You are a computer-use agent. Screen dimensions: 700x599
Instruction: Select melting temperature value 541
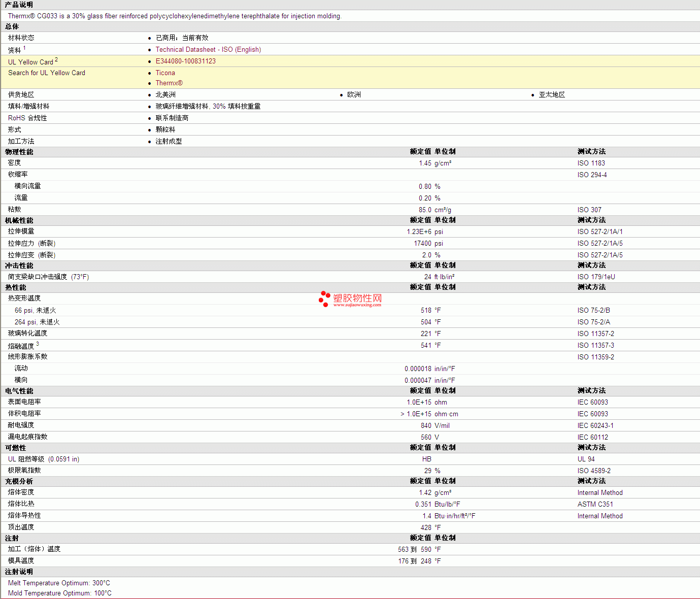pyautogui.click(x=426, y=346)
